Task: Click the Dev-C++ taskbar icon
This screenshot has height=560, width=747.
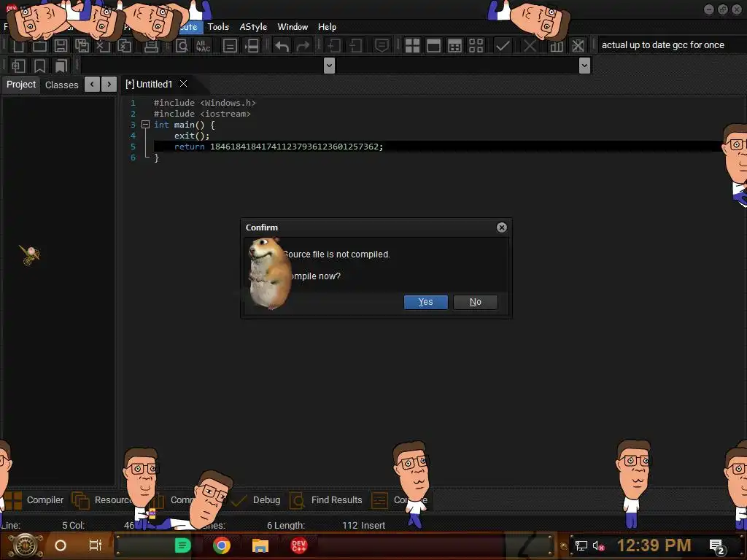Action: pos(298,545)
